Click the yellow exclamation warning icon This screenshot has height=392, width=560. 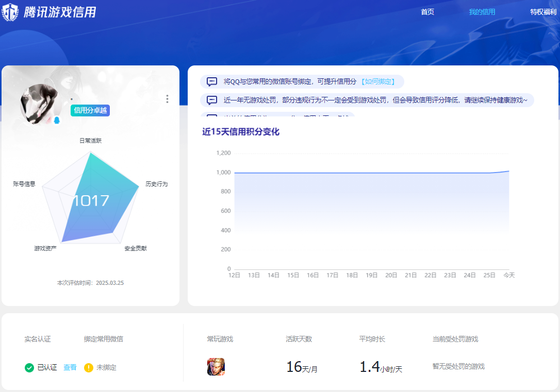89,367
